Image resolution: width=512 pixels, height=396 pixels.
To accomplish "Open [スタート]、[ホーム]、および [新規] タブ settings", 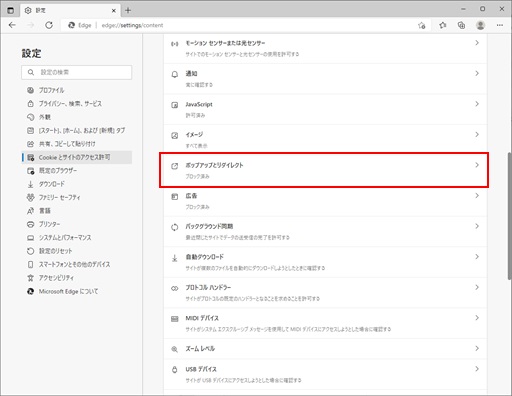I will click(x=77, y=130).
